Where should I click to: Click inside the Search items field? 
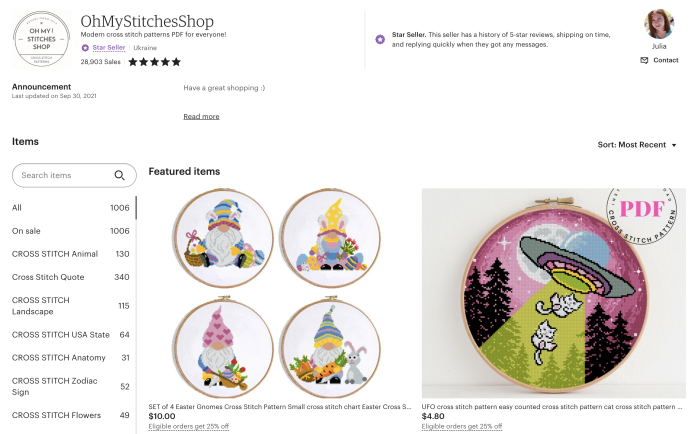pos(66,175)
